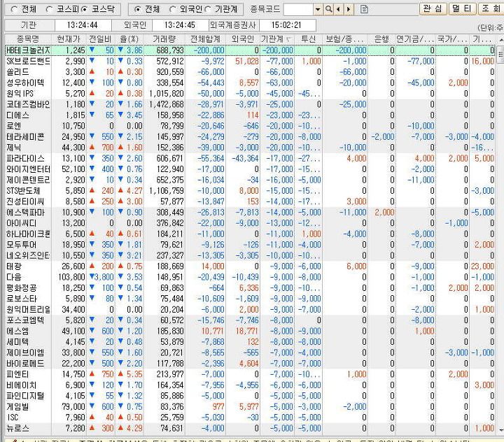Select the 디에스 stock name
This screenshot has height=442, width=504.
tap(17, 115)
